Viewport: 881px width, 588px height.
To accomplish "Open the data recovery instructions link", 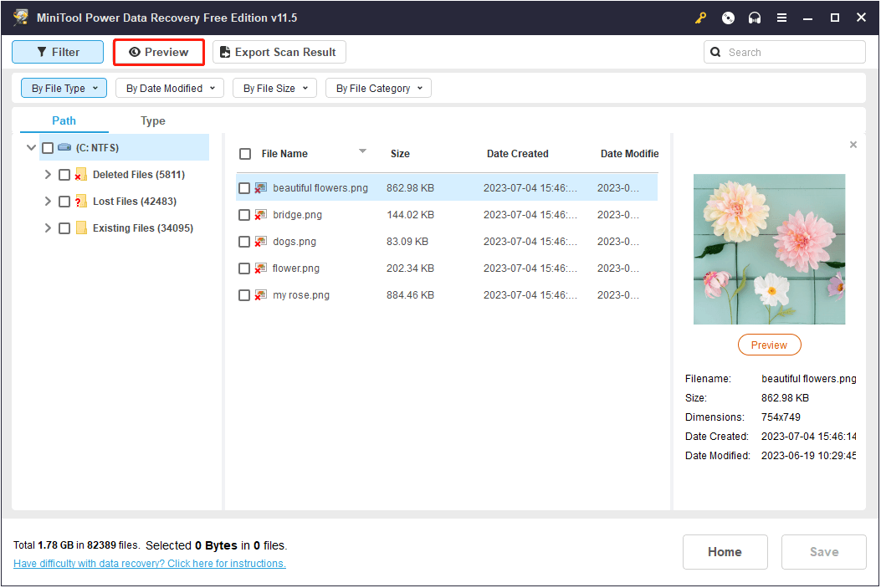I will pos(150,563).
